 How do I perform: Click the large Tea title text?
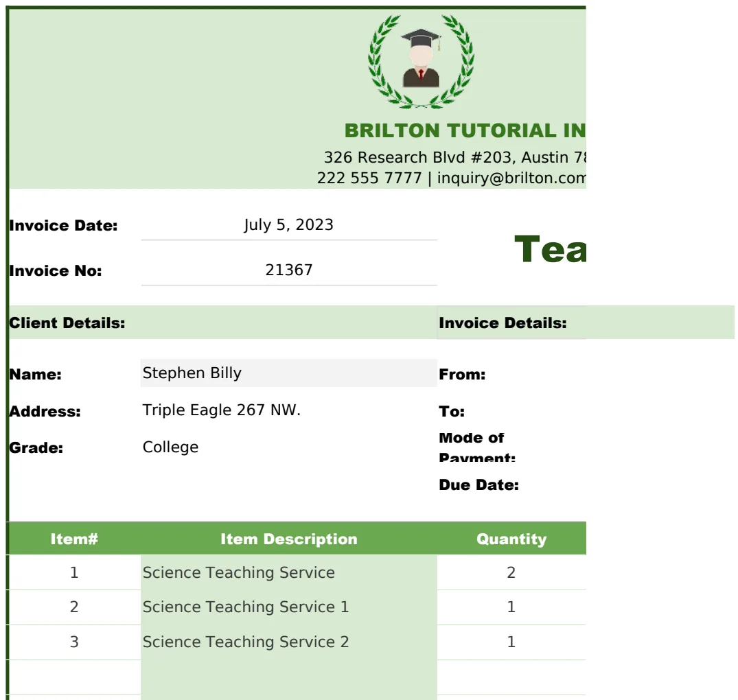pyautogui.click(x=550, y=249)
